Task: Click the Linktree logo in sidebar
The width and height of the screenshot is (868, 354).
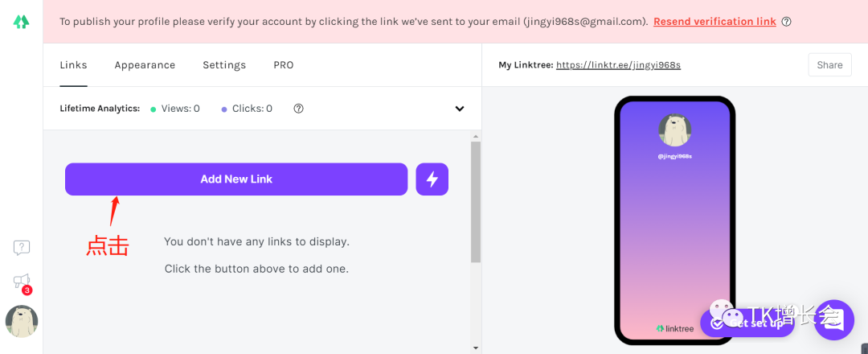Action: 21,23
